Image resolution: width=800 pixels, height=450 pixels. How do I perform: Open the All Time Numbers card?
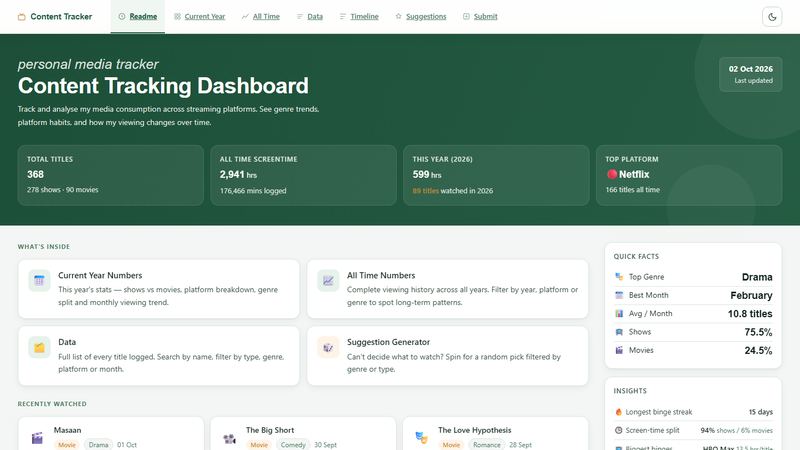tap(447, 289)
